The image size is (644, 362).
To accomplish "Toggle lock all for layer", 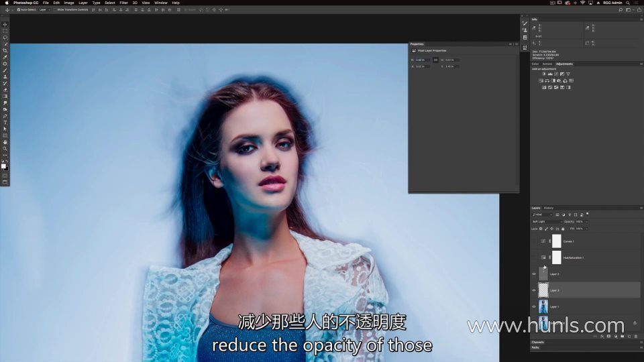I will [x=563, y=229].
